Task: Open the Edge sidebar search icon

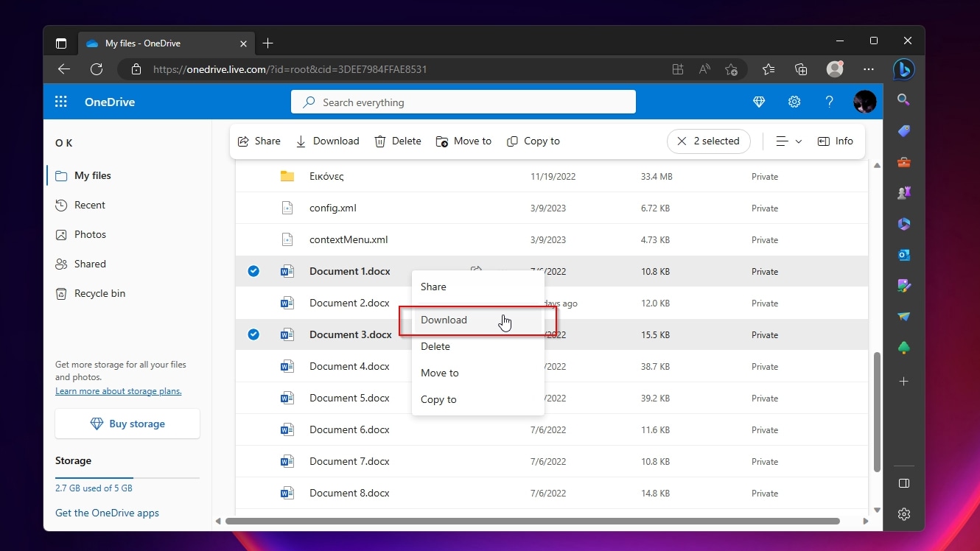Action: (x=903, y=100)
